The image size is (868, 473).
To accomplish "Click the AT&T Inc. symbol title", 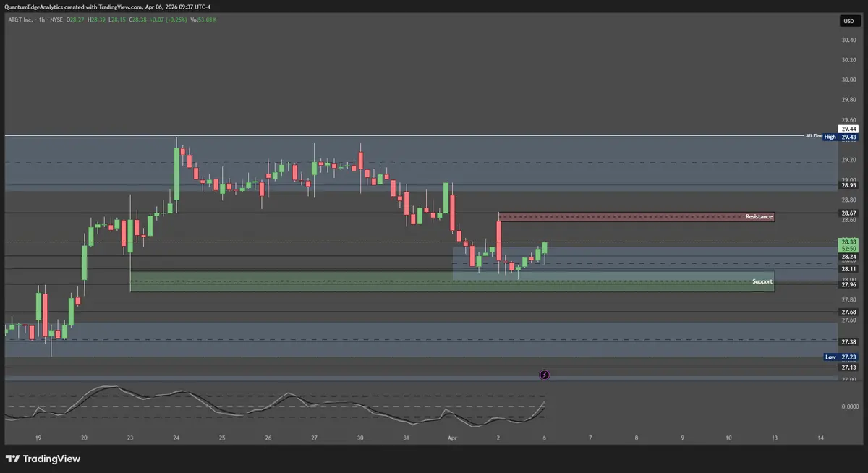I will pyautogui.click(x=20, y=20).
